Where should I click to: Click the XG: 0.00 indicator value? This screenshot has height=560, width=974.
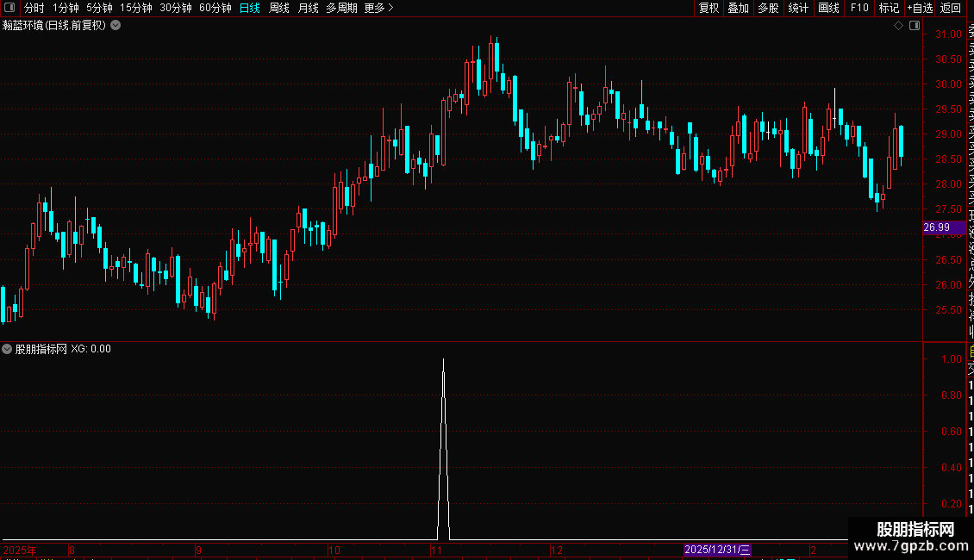click(91, 349)
